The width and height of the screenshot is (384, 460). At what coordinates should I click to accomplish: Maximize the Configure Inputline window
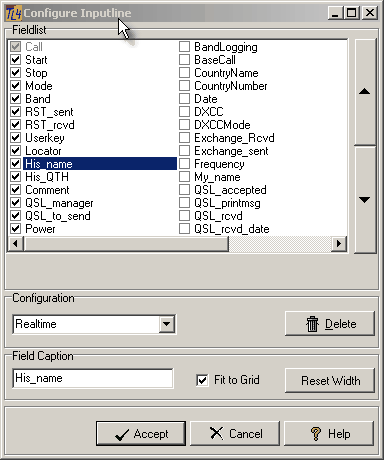352,13
